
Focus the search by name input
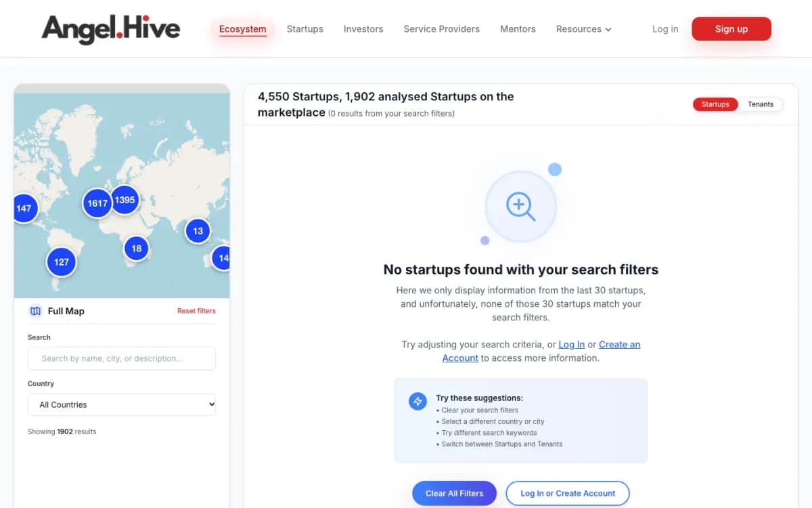[x=122, y=358]
